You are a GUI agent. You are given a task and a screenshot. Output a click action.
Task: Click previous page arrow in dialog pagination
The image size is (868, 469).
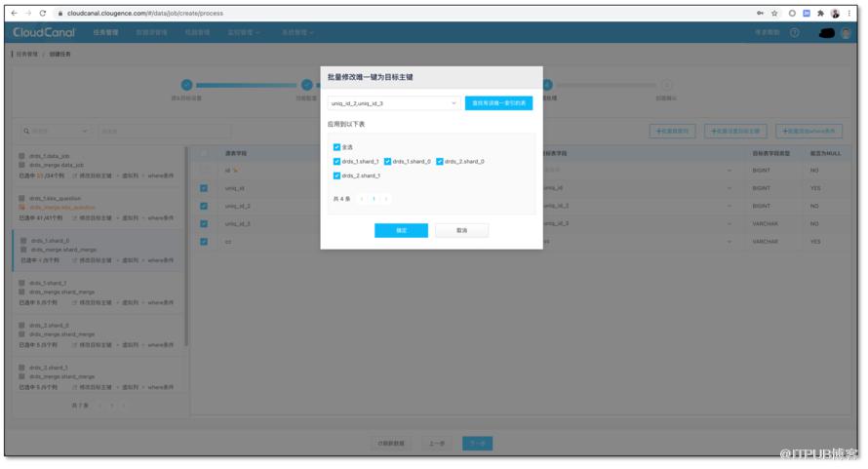coord(362,199)
